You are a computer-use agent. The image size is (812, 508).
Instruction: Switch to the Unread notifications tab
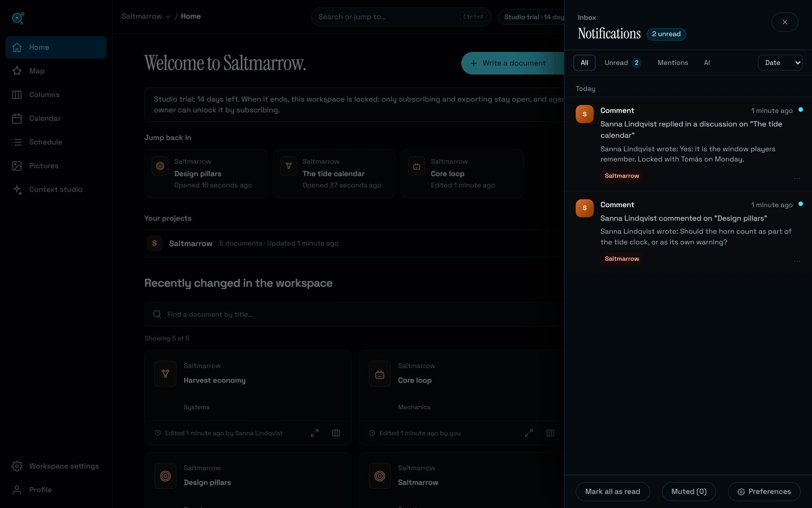point(623,63)
